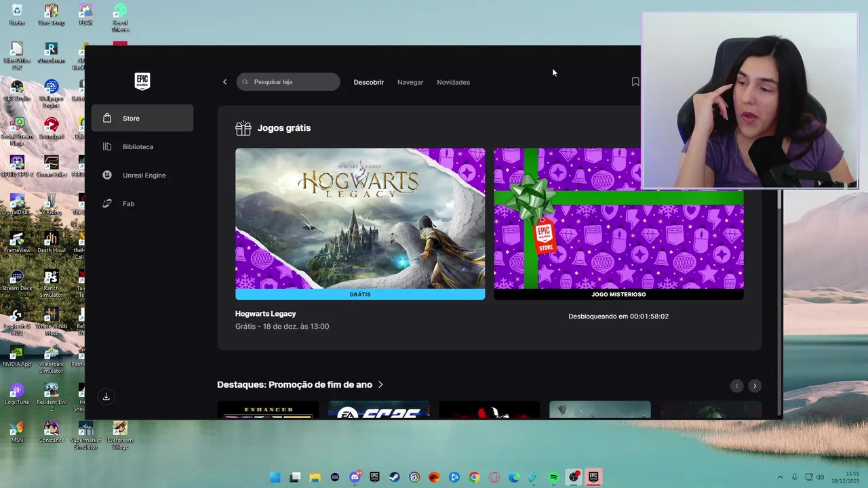
Task: Open Google Chrome from the taskbar
Action: click(x=474, y=477)
